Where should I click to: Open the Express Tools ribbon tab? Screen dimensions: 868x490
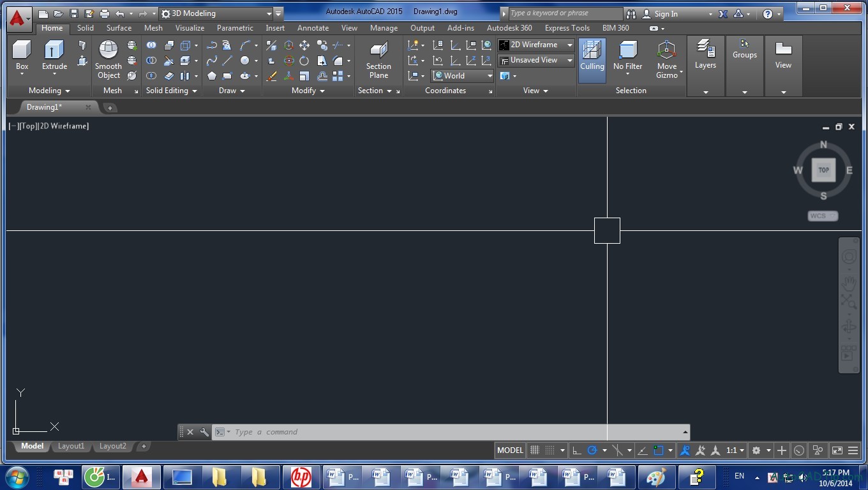pyautogui.click(x=567, y=28)
